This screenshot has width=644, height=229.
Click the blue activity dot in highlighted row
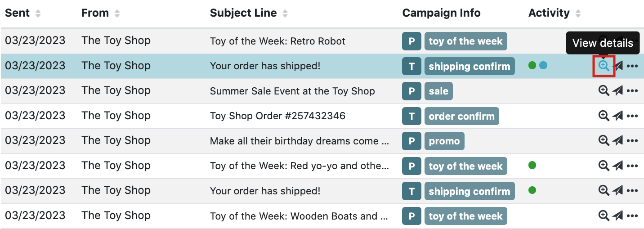pos(543,66)
